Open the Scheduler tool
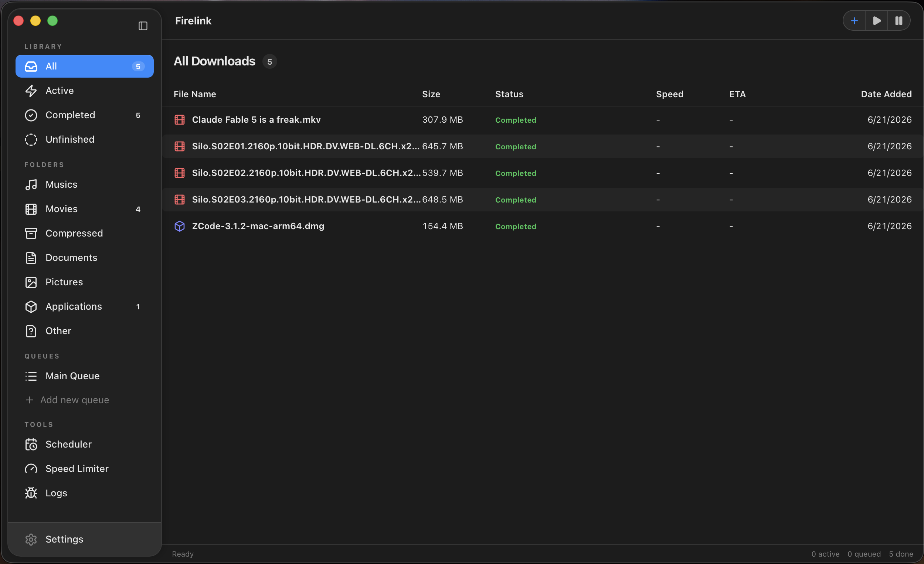The width and height of the screenshot is (924, 564). click(x=84, y=444)
